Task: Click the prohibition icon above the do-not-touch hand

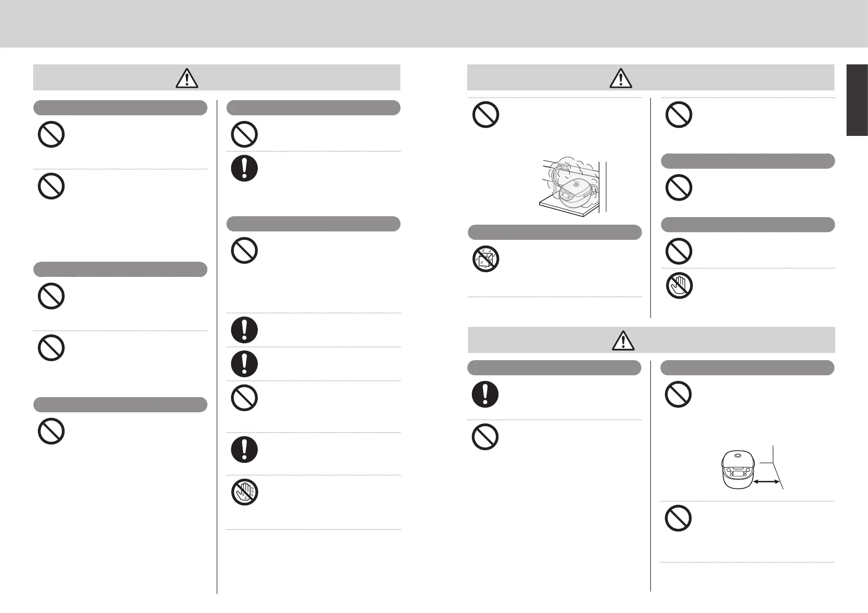Action: (679, 251)
